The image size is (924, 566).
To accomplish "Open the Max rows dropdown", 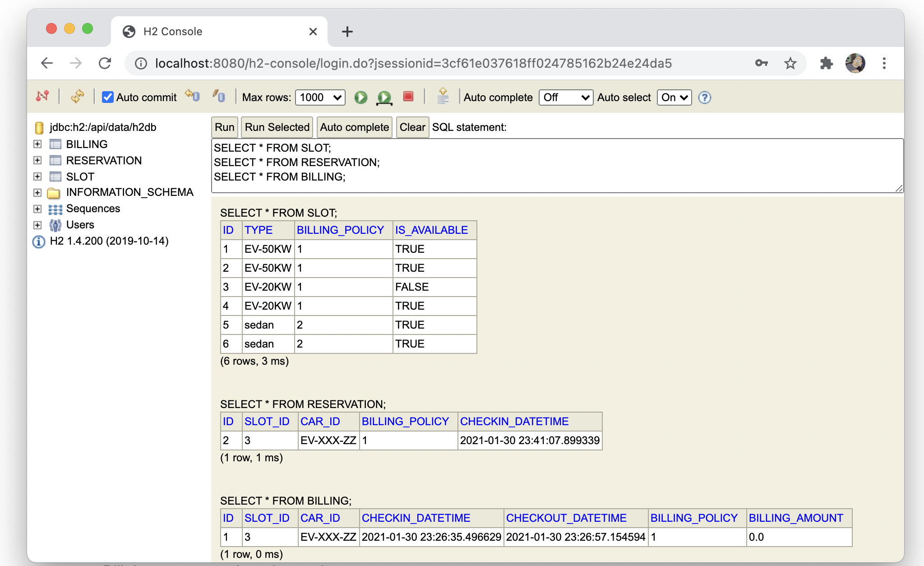I will 320,97.
